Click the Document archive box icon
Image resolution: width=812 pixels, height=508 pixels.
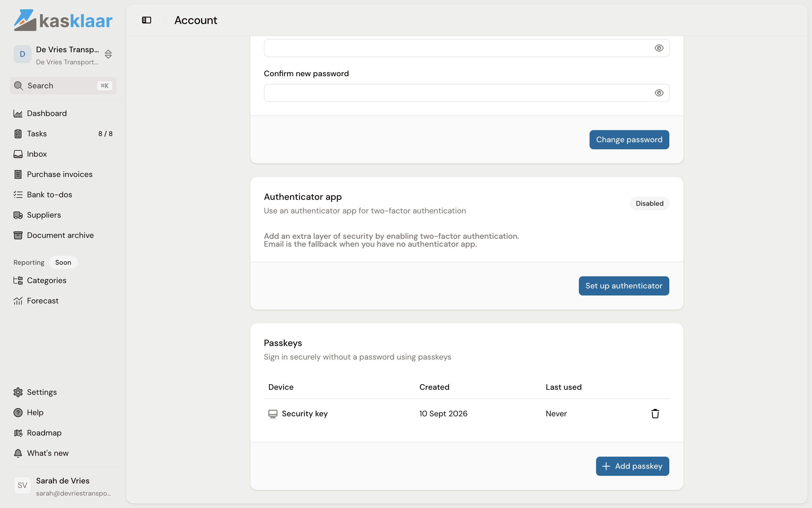[18, 235]
